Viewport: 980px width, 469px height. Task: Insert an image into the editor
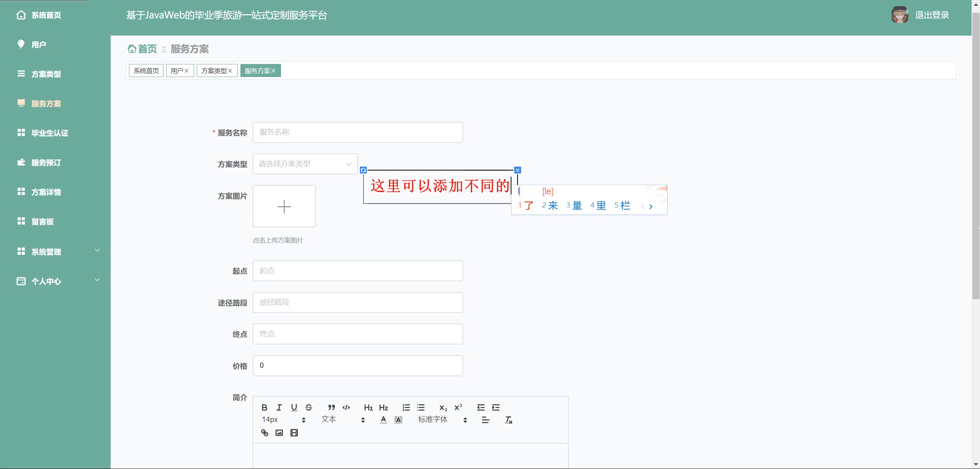click(279, 433)
